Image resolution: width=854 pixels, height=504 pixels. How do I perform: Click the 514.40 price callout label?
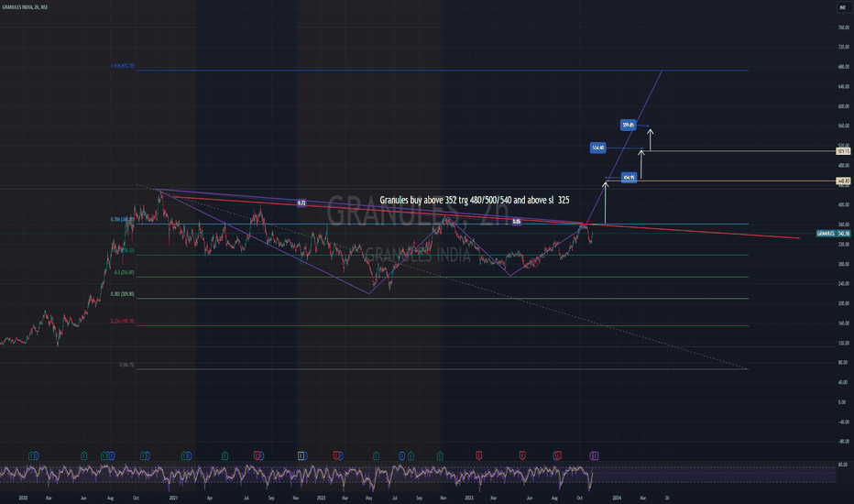coord(598,148)
